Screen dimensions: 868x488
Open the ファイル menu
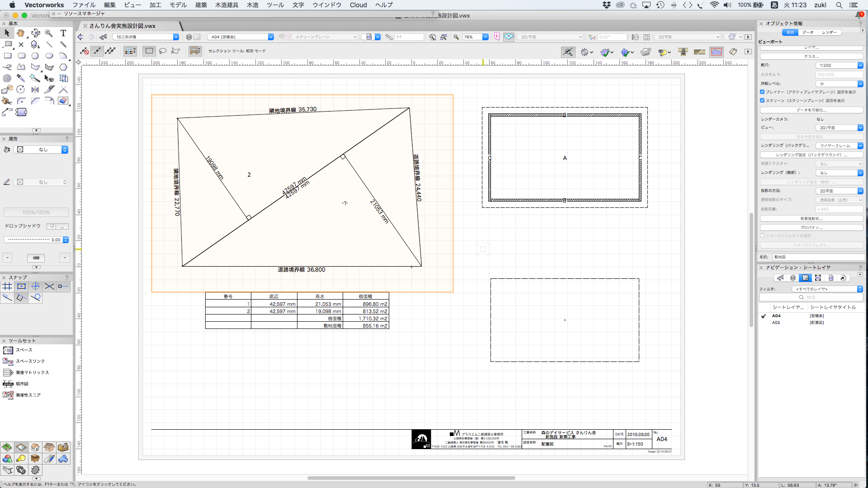[84, 5]
